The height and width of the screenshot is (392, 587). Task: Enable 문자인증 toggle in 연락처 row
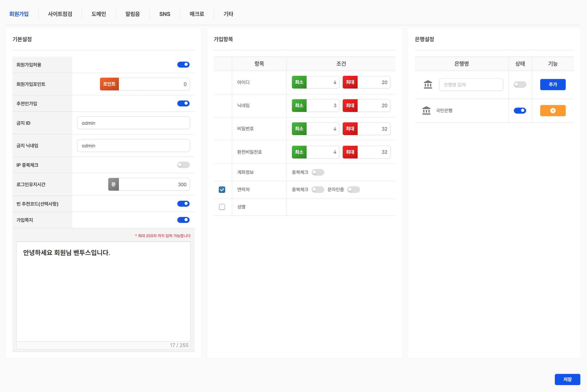pyautogui.click(x=353, y=190)
